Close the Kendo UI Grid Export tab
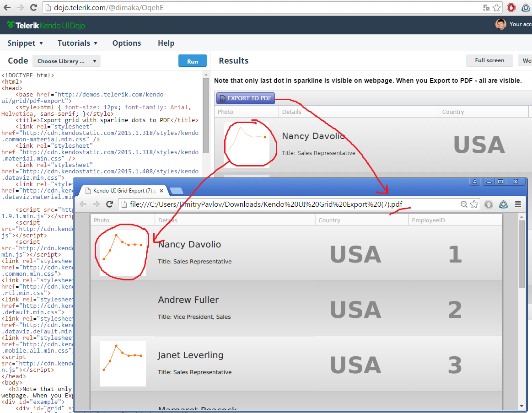 [x=161, y=191]
